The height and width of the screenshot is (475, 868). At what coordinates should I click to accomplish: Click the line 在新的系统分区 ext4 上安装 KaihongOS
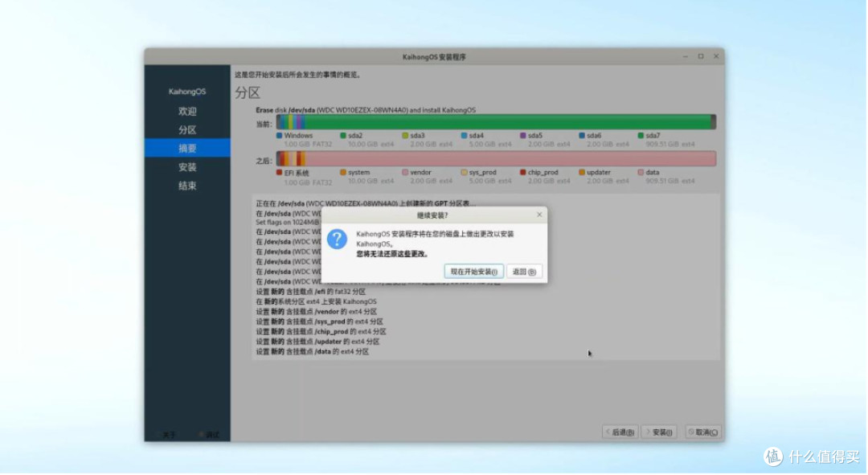pos(316,301)
